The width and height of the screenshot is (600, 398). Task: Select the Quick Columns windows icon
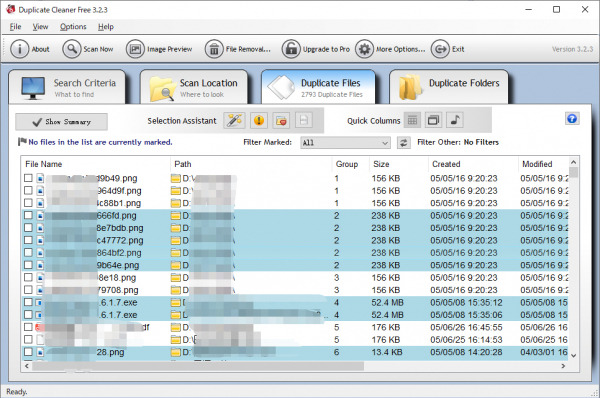pyautogui.click(x=433, y=121)
